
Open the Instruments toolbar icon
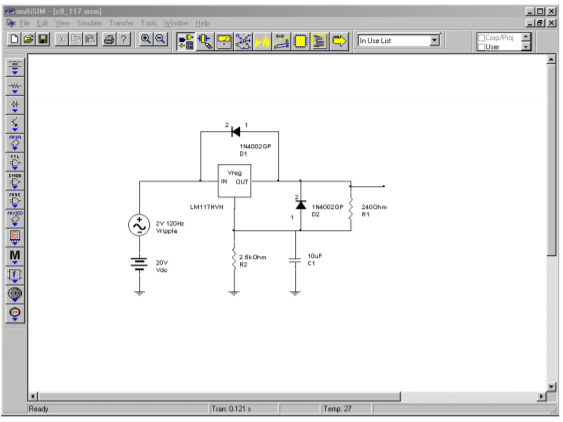pos(224,41)
